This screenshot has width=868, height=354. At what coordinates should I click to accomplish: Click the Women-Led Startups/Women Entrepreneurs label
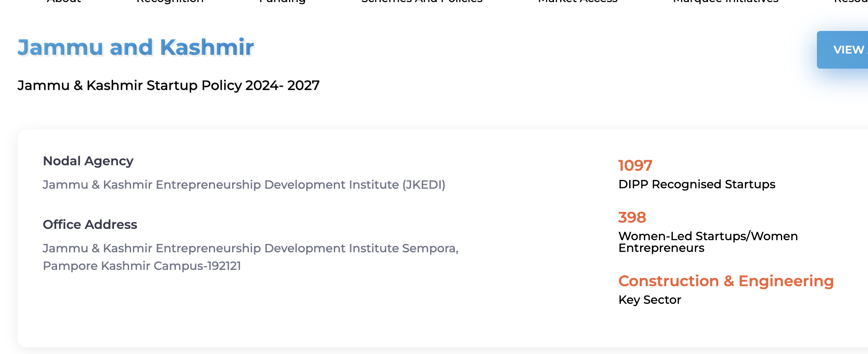(x=708, y=242)
